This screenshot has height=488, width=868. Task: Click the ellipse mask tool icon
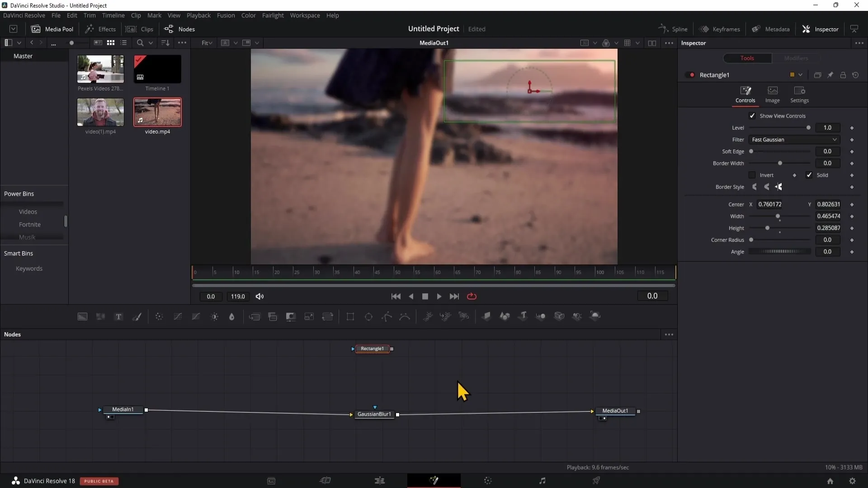click(x=368, y=316)
